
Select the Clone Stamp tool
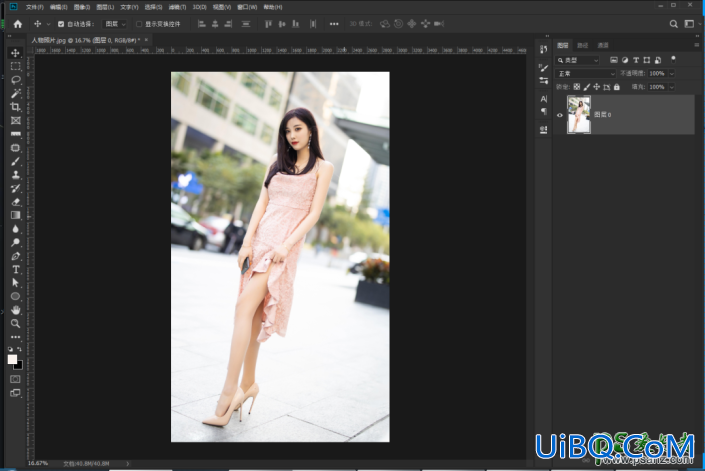(x=15, y=174)
